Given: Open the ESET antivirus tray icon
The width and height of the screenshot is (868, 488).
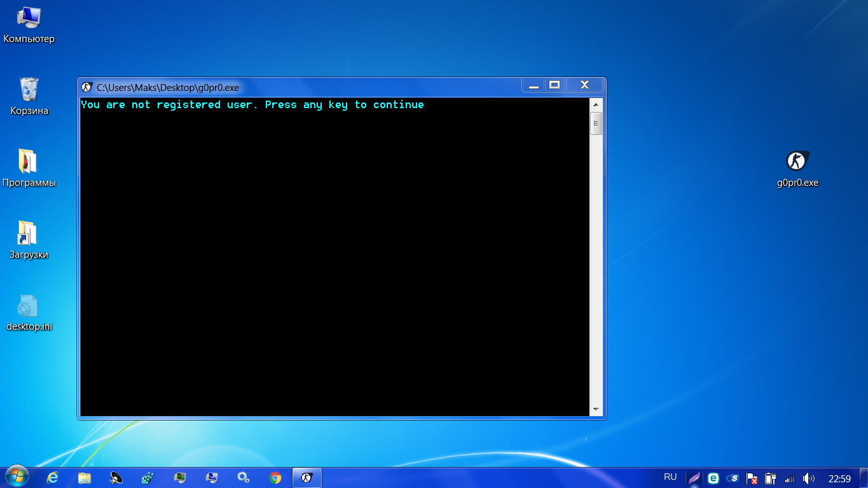Looking at the screenshot, I should pos(713,478).
